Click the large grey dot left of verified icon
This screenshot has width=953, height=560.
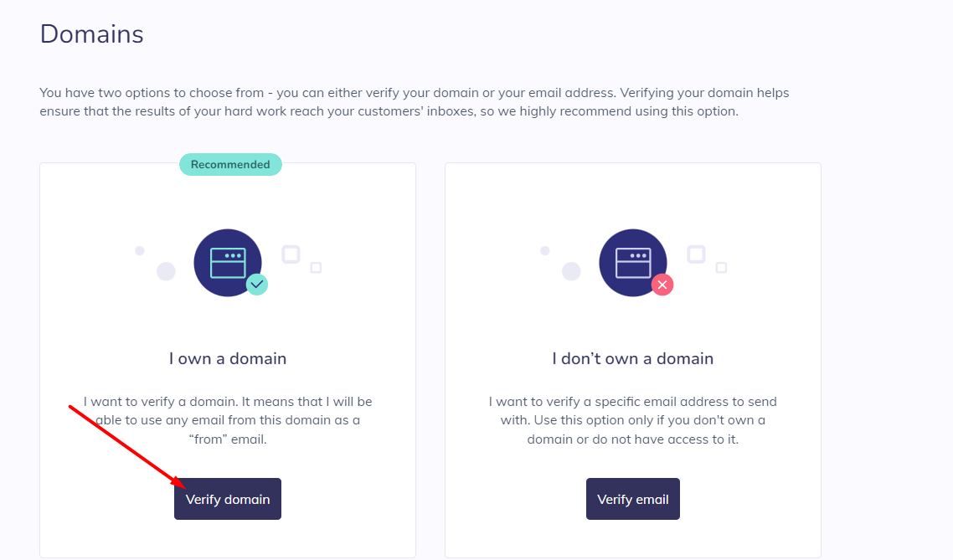(166, 271)
